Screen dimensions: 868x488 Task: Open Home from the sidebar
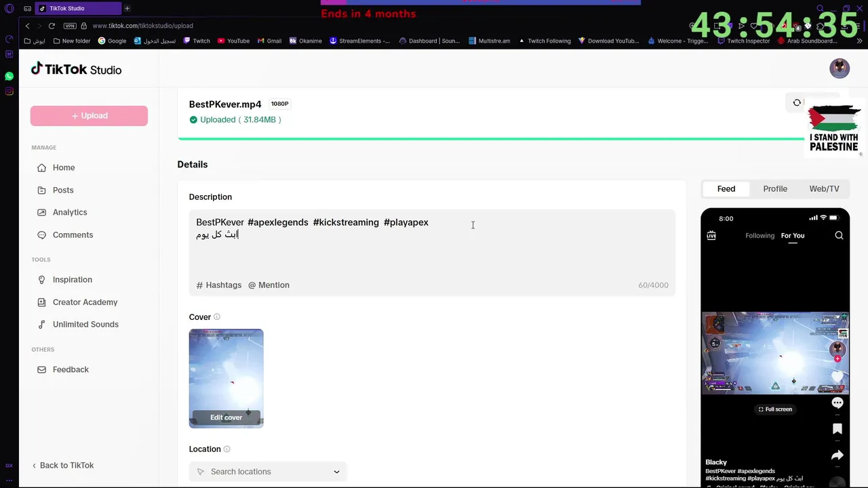[64, 167]
